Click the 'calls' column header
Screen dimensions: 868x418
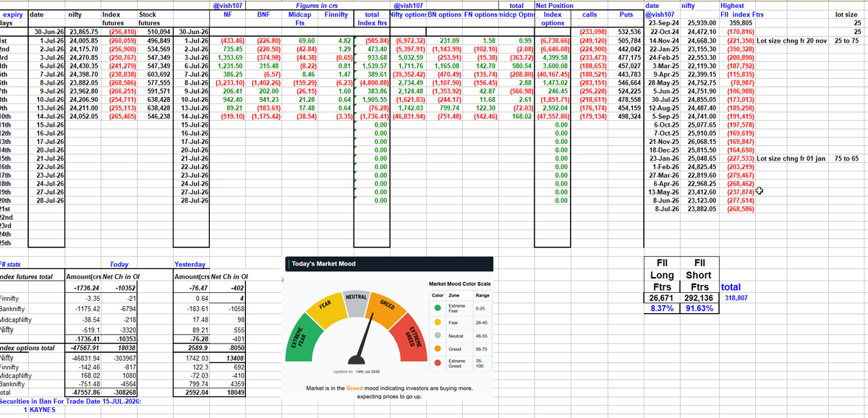point(590,14)
